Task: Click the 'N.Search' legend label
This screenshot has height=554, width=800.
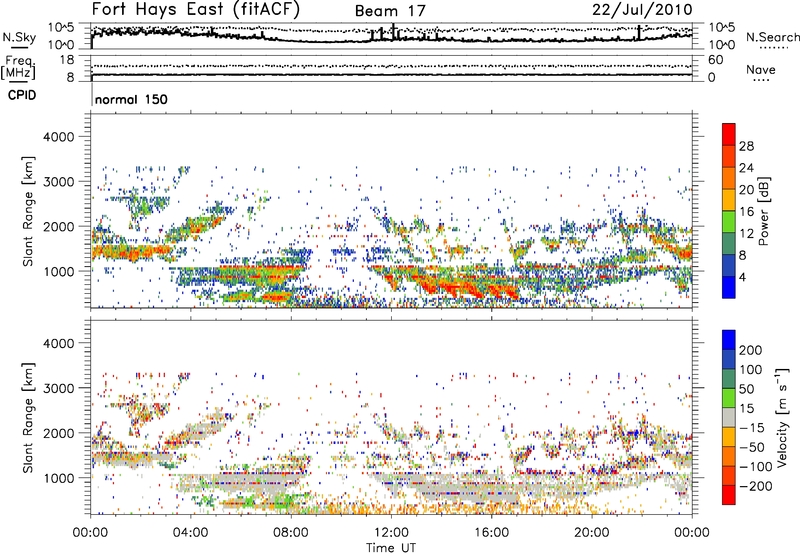Action: coord(772,37)
